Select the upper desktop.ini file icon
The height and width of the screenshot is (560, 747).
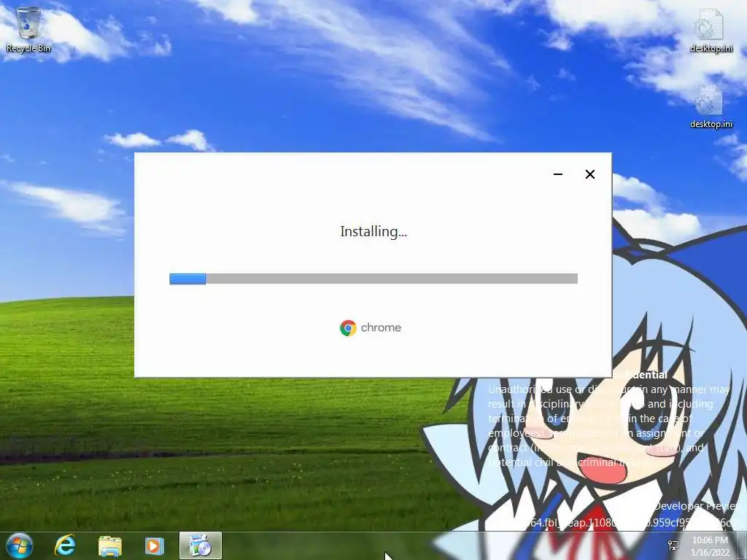[711, 30]
